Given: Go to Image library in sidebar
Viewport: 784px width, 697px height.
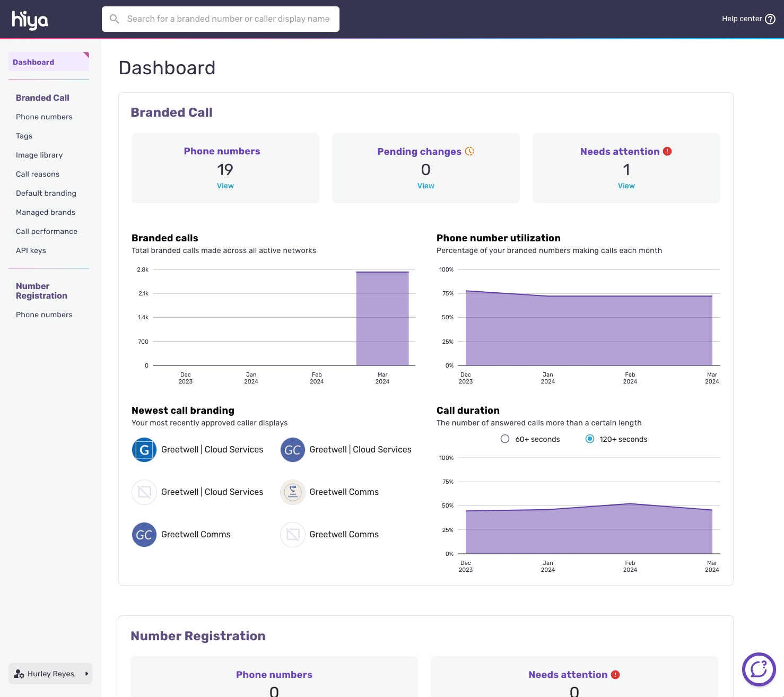Looking at the screenshot, I should tap(39, 155).
